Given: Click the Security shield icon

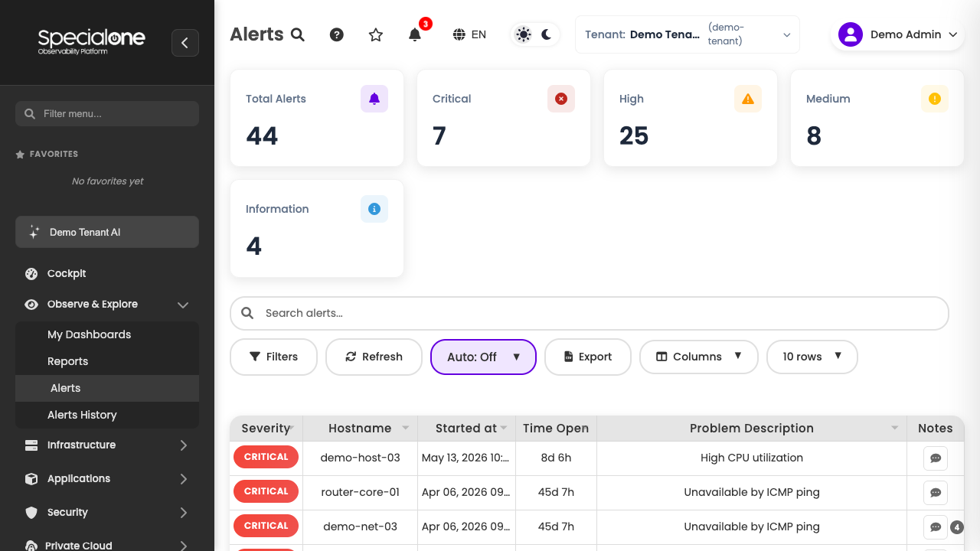Looking at the screenshot, I should pos(31,512).
